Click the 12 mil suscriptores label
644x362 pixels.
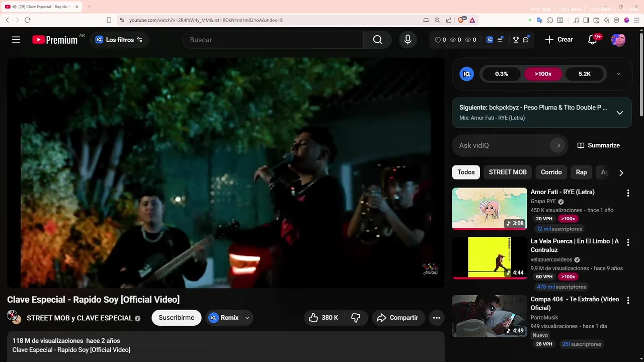[559, 229]
